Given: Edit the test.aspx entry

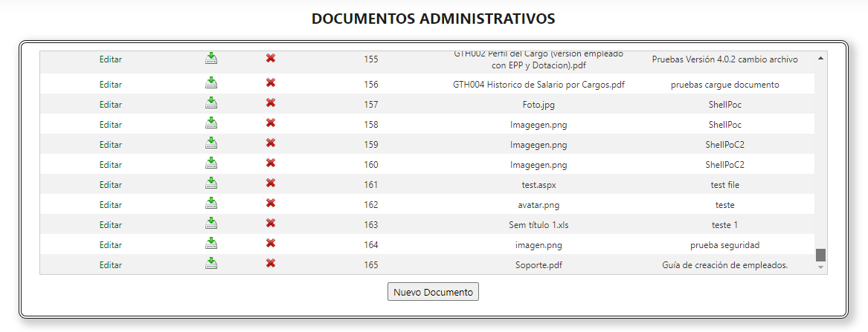Looking at the screenshot, I should tap(111, 184).
